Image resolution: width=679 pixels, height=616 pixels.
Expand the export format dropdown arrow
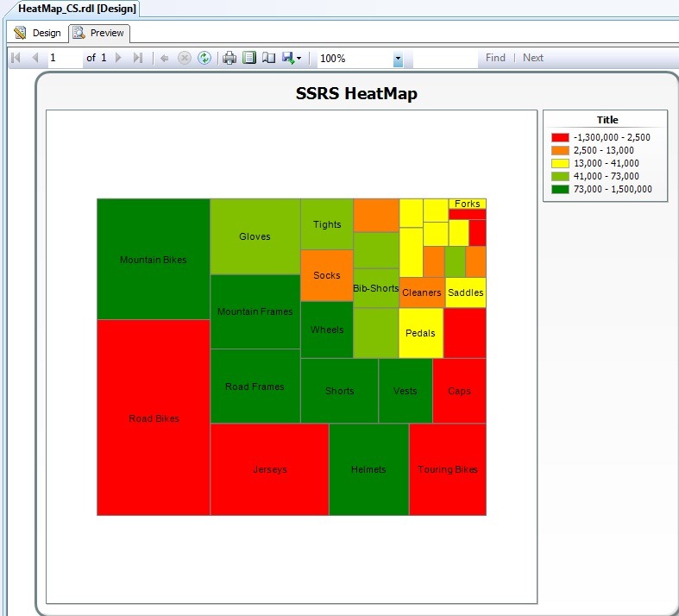[299, 59]
